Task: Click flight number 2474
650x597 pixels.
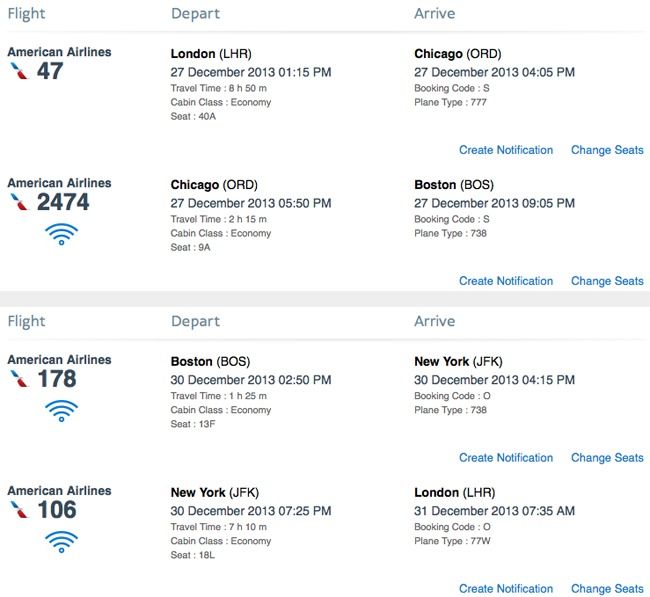Action: pyautogui.click(x=63, y=202)
